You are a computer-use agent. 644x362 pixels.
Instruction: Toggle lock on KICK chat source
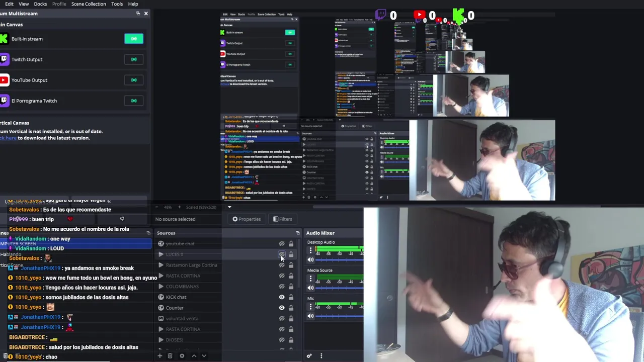pos(291,297)
